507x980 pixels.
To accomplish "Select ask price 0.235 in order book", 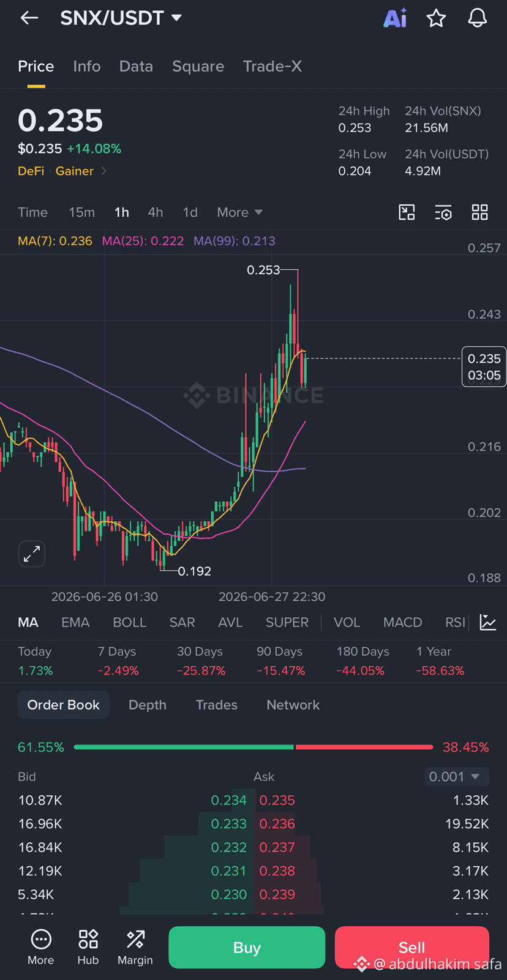I will coord(277,800).
